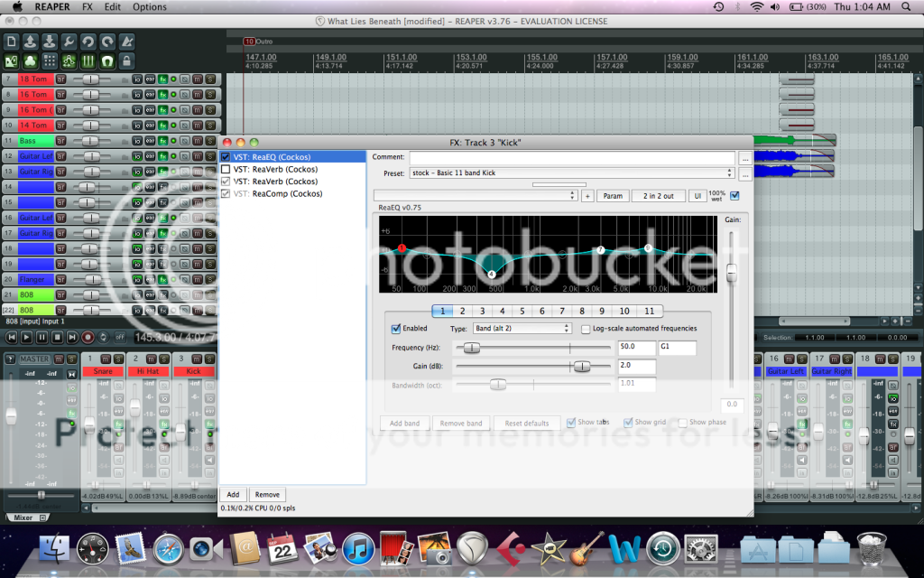Click Pause in transport bar
Screen dimensions: 924x578
42,338
